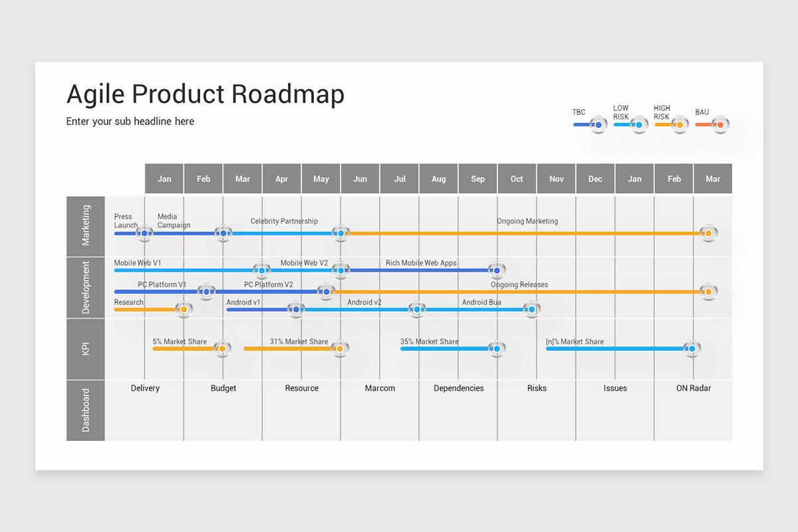
Task: Expand the Development row
Action: (85, 287)
